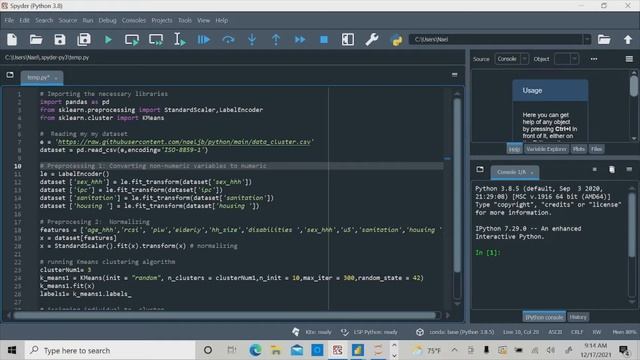The width and height of the screenshot is (640, 360).
Task: Open the GitHub dataset URL link in code
Action: coord(184,142)
